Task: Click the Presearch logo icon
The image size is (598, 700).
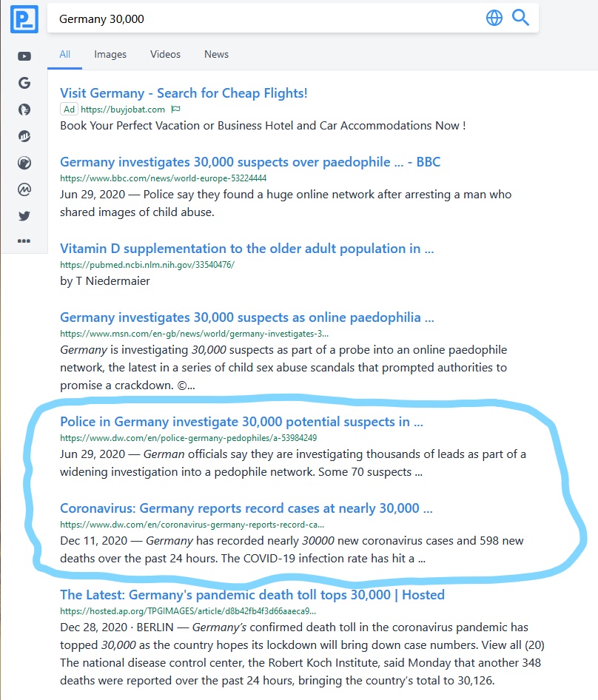Action: (23, 18)
